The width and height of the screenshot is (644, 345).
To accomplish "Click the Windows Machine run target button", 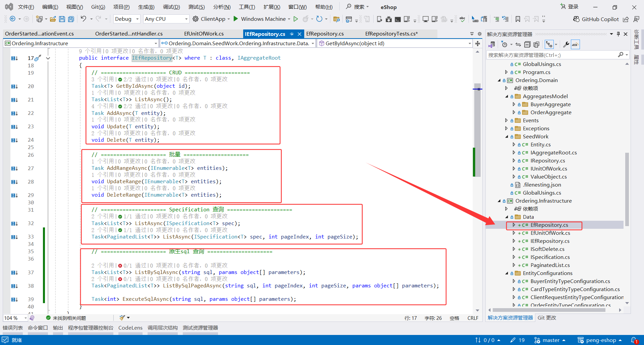I will [x=263, y=19].
